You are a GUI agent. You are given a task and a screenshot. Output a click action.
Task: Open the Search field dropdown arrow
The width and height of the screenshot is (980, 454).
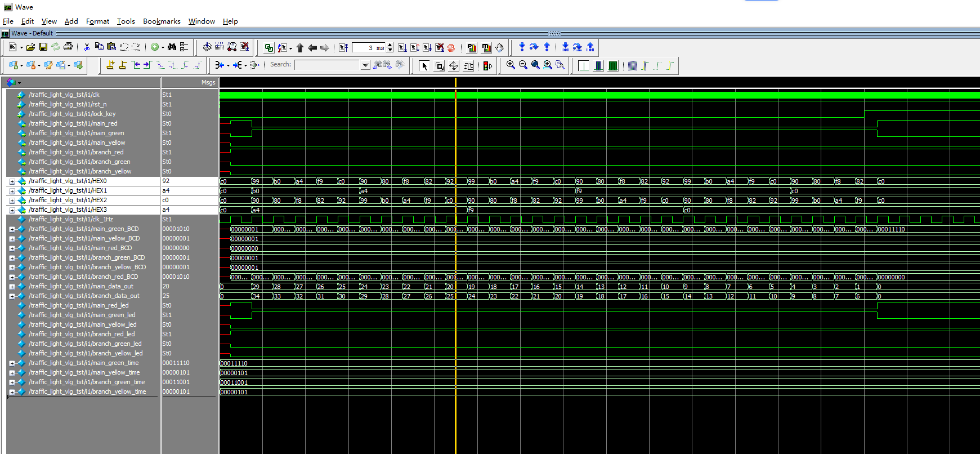pos(365,65)
